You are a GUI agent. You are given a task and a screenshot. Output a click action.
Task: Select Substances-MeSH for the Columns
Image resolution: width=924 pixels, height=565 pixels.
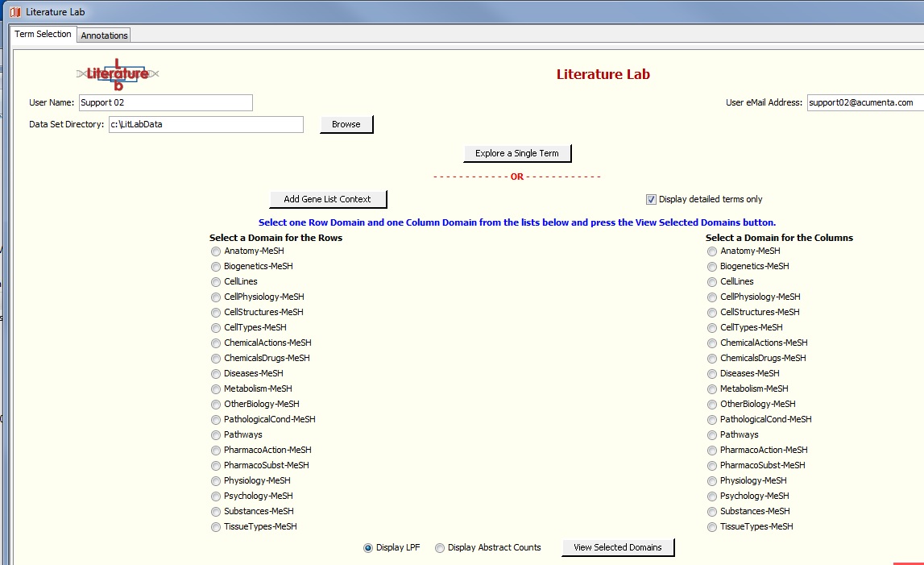point(712,512)
